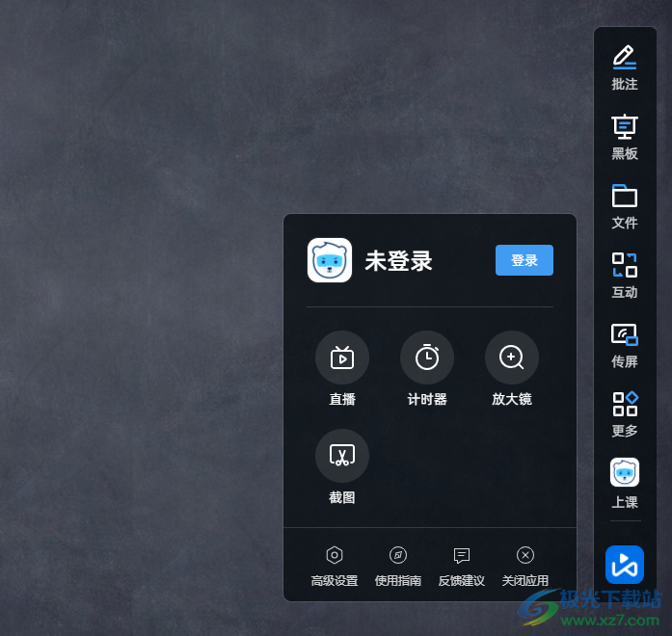Open the 黑板 blackboard tool
Image resolution: width=672 pixels, height=636 pixels.
pos(625,127)
